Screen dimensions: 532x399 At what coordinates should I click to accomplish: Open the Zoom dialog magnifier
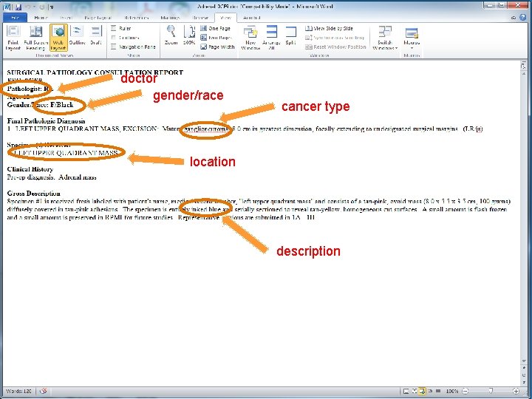[x=171, y=35]
